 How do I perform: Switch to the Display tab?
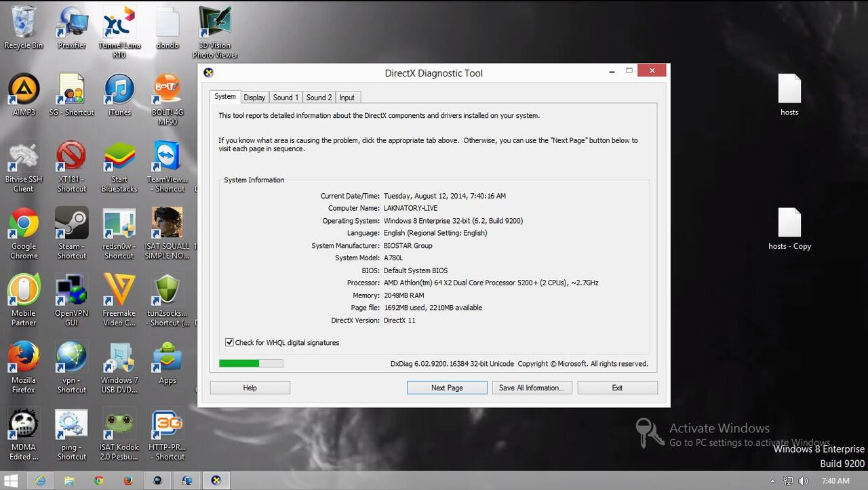pos(254,98)
